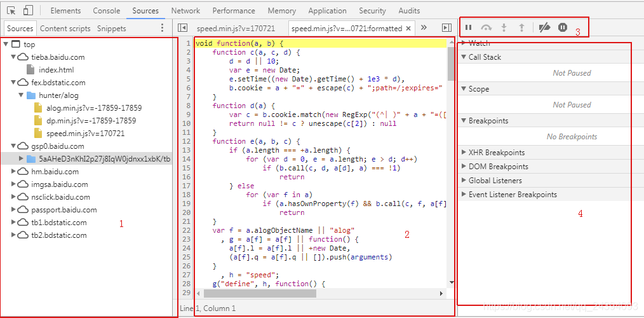
Task: Hide the navigator pane icon
Action: (183, 27)
